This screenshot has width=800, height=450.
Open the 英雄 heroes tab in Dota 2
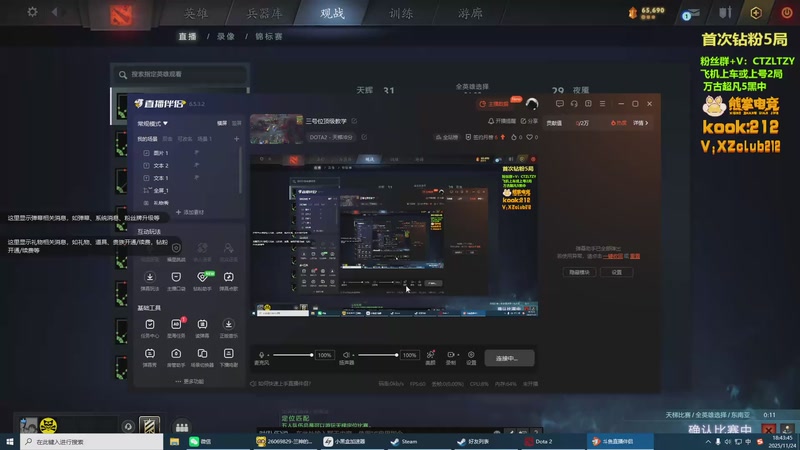pyautogui.click(x=196, y=13)
